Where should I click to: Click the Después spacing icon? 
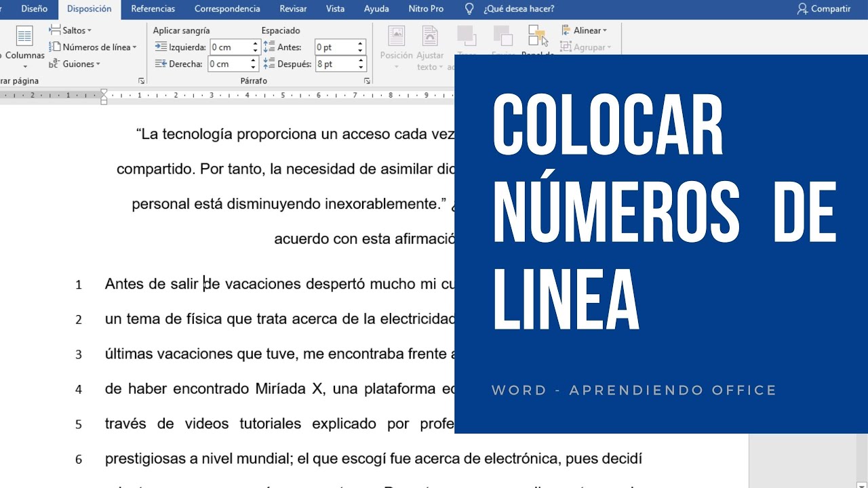(x=268, y=64)
